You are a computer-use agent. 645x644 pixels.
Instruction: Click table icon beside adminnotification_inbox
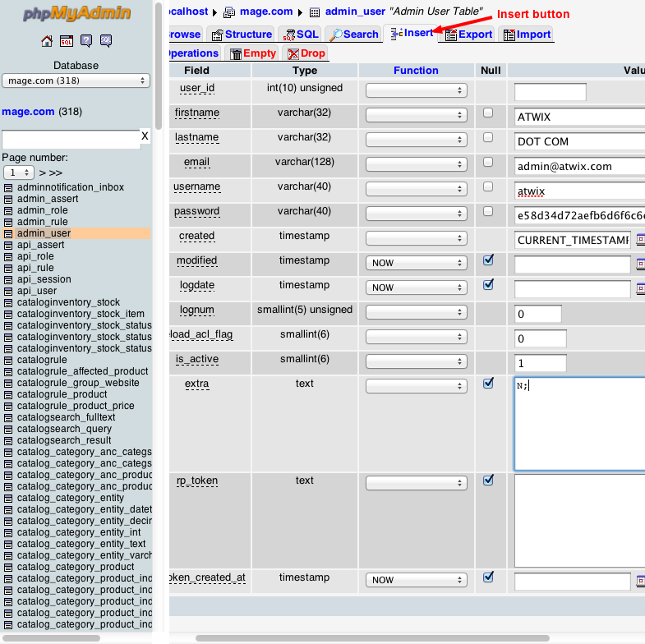point(8,188)
